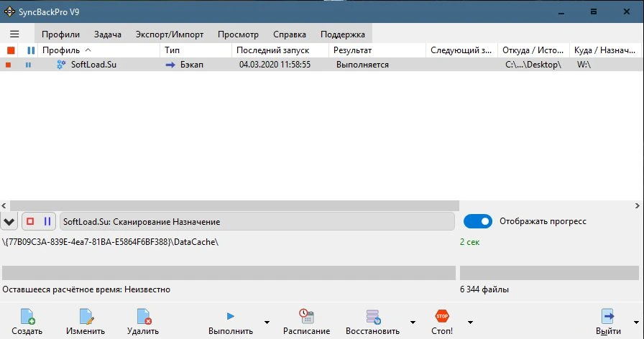This screenshot has width=644, height=339.
Task: Select the SoftLoad.Su profile name
Action: [x=93, y=65]
